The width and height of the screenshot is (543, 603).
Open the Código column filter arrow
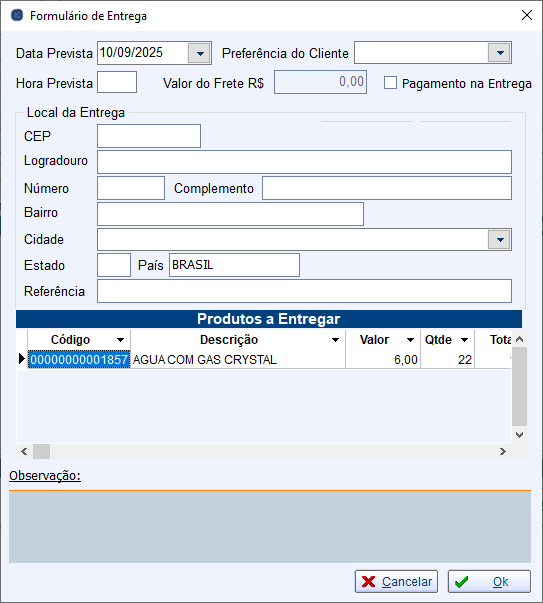click(120, 340)
